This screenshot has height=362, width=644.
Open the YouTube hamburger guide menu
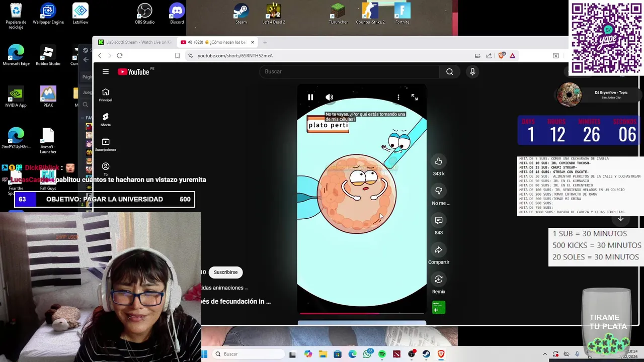point(106,72)
